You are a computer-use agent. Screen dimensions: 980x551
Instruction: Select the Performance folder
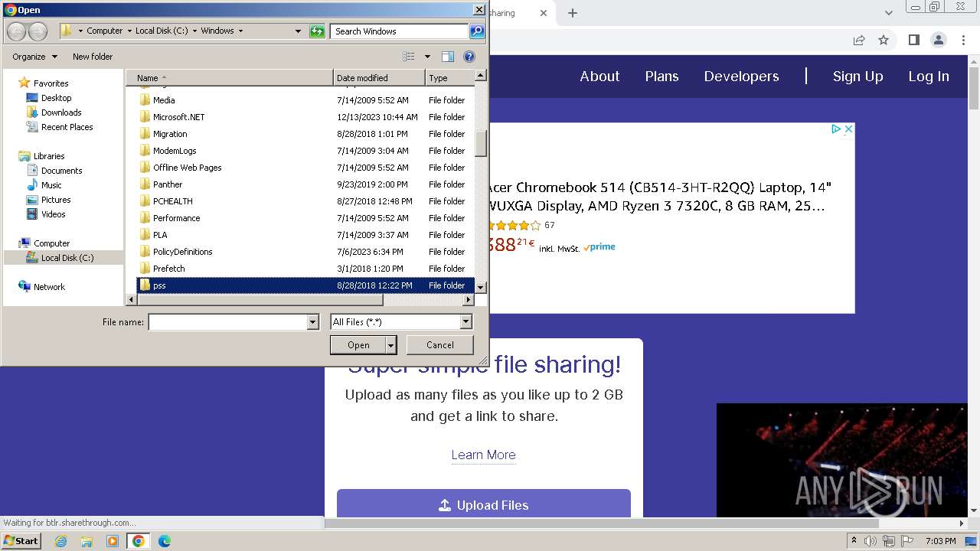[x=305, y=218]
